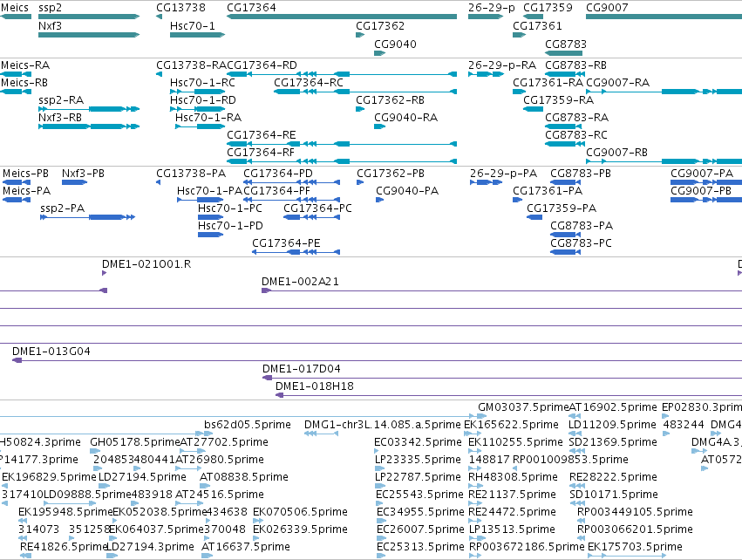Select EST RE41826.5prime

64,547
